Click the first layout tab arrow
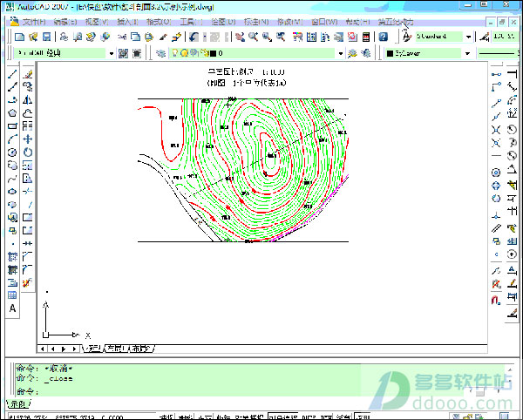The width and height of the screenshot is (523, 420). [x=43, y=349]
